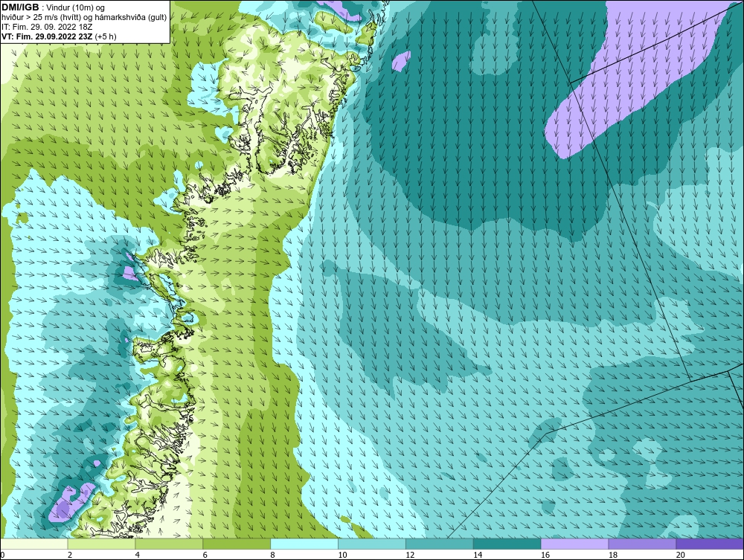Click the legend label 8
This screenshot has height=560, width=744.
point(272,555)
